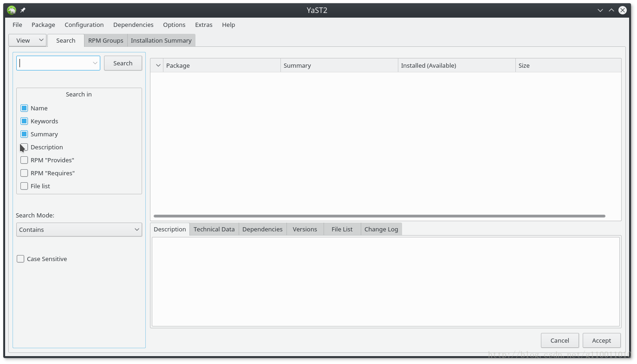Screen dimensions: 637x364
Task: Open the Dependencies menu
Action: coord(133,25)
